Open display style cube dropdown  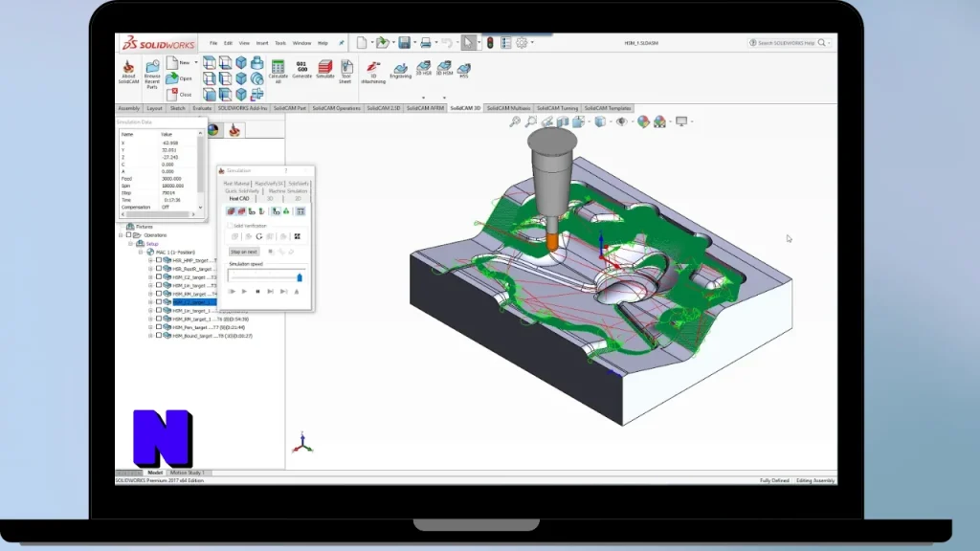tap(611, 121)
